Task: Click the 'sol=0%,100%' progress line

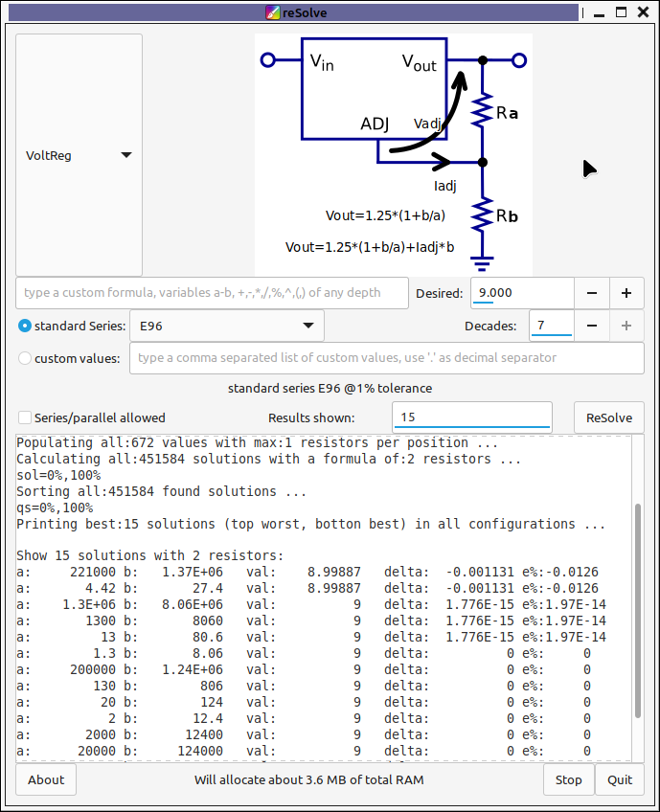Action: coord(58,475)
